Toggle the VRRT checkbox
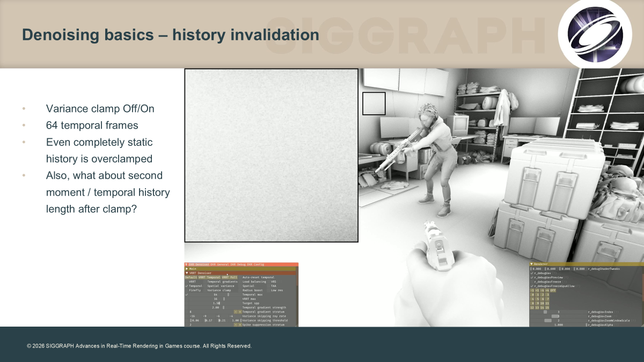 coord(187,282)
